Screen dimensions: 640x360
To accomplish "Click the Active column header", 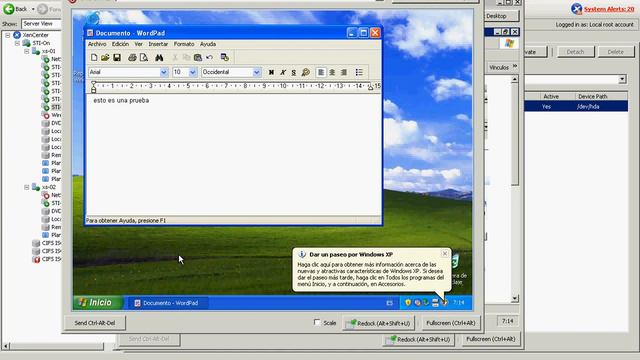I will (551, 96).
